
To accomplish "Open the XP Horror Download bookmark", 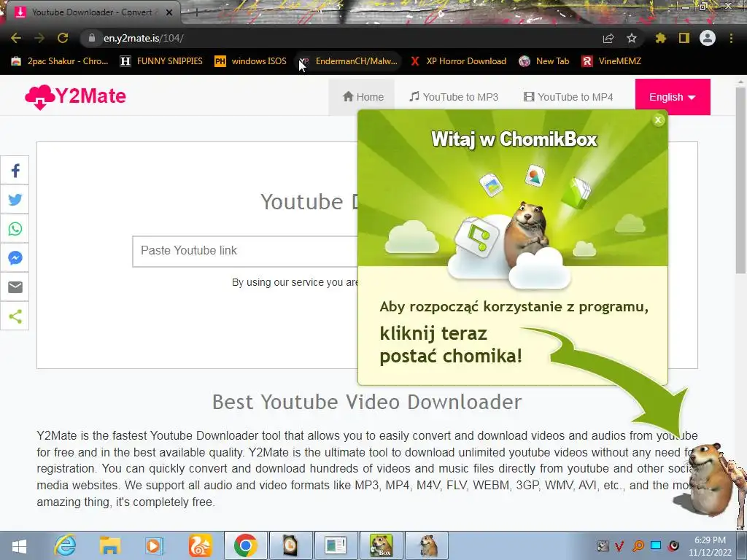I will [458, 61].
